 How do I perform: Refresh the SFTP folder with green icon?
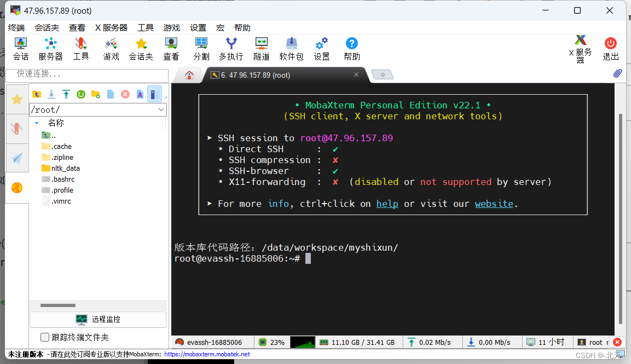[x=81, y=94]
